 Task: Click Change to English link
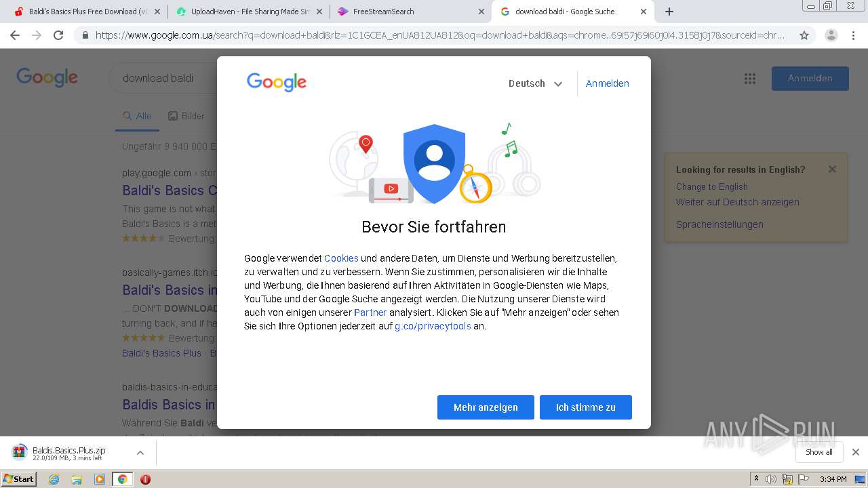tap(712, 186)
